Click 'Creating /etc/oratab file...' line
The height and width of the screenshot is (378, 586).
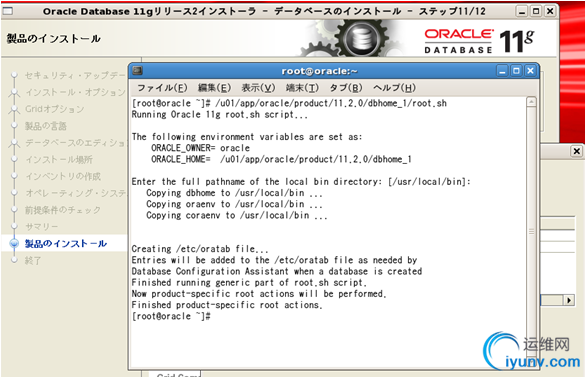(x=200, y=249)
